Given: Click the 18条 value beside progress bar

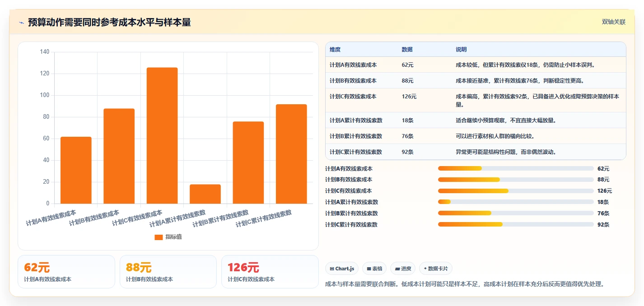Looking at the screenshot, I should tap(603, 202).
